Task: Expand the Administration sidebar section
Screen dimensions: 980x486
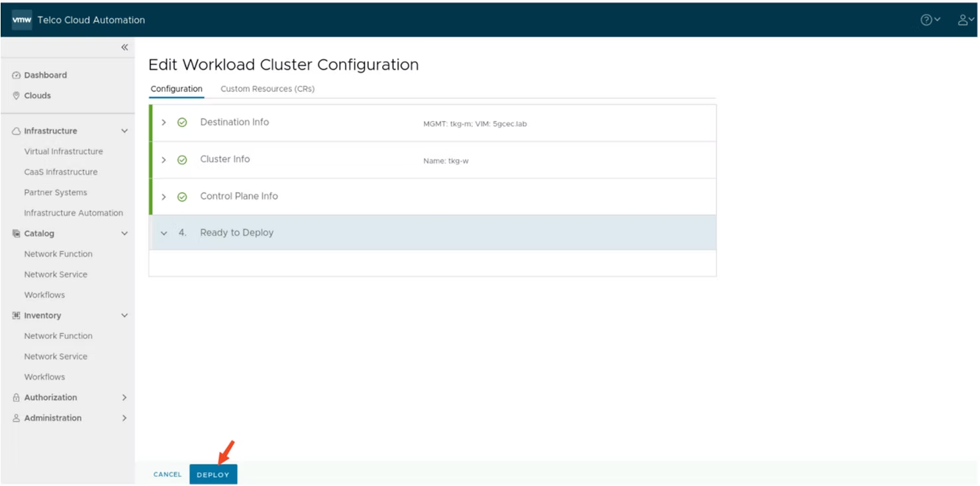Action: coord(124,418)
